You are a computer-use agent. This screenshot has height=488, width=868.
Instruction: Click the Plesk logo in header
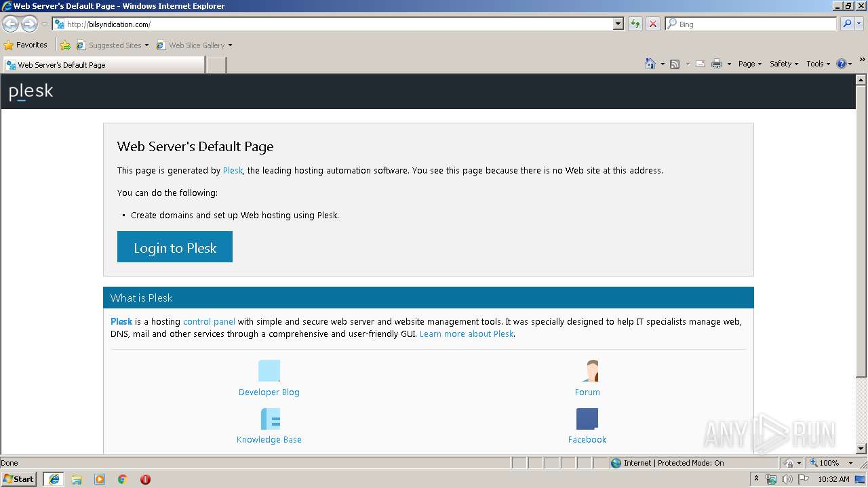31,91
